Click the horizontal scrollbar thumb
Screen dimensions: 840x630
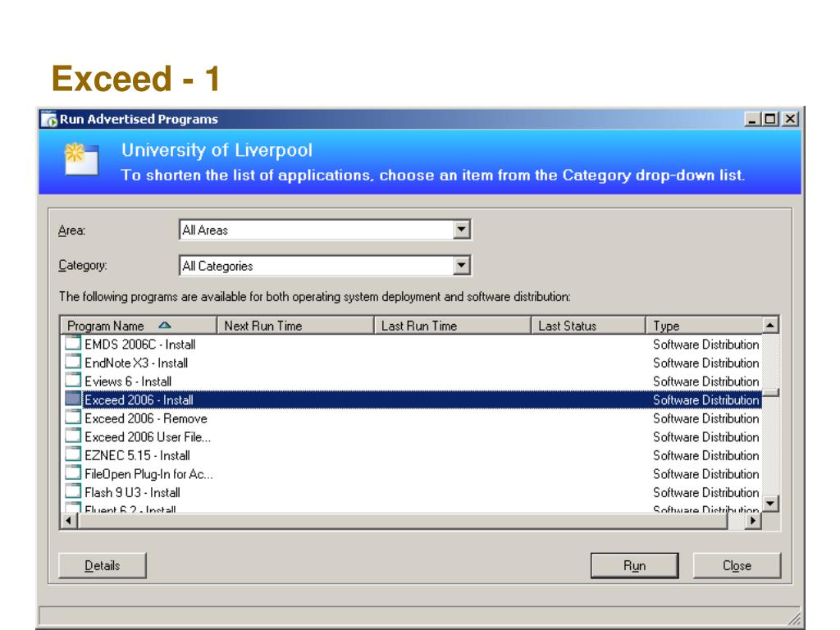tap(402, 520)
